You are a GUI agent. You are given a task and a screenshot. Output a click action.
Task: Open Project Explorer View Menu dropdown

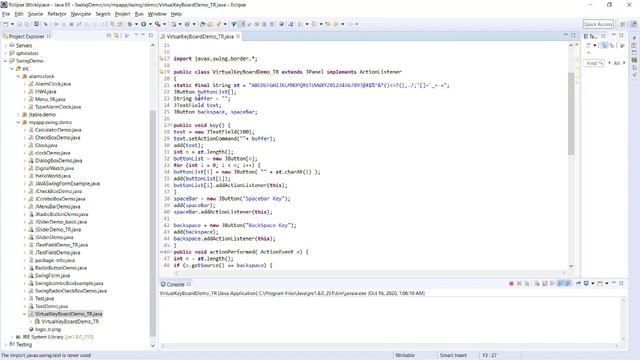(x=136, y=36)
